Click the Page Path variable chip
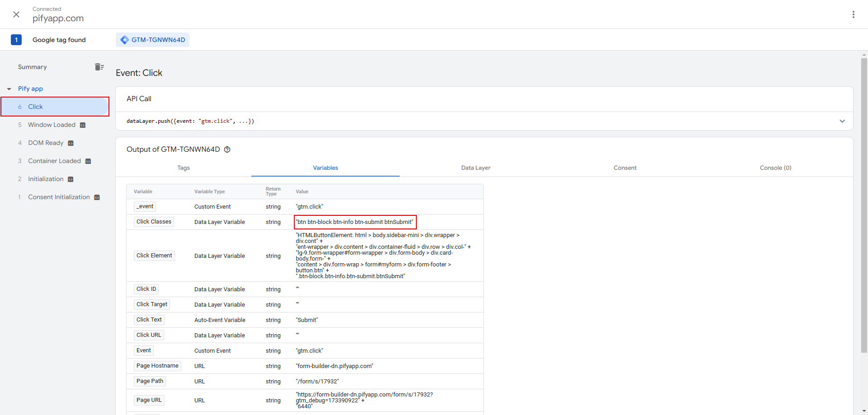 tap(150, 381)
